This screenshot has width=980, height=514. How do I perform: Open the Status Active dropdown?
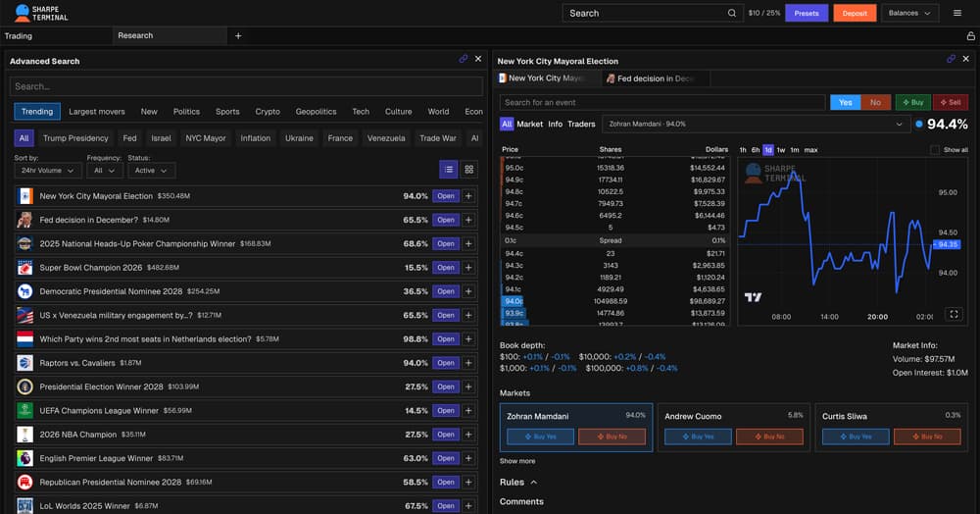point(151,171)
